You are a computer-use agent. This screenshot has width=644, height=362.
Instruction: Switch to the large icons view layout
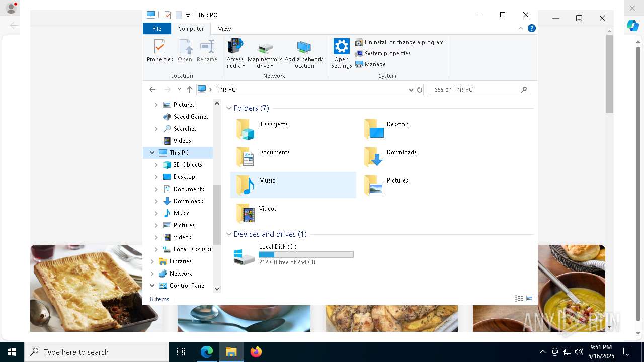coord(530,299)
